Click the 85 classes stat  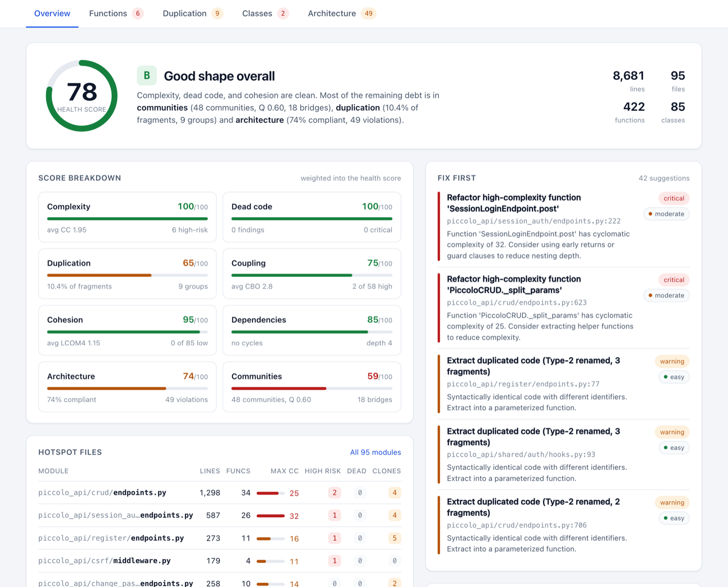[673, 112]
